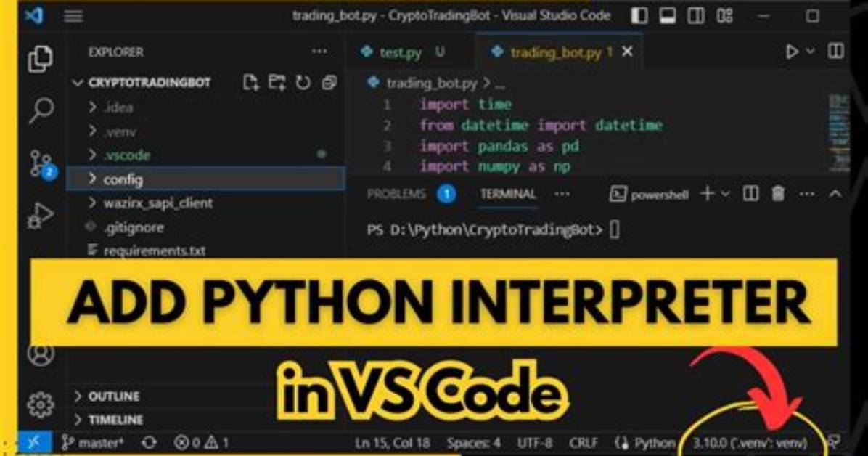Open terminal panel more actions menu
The image size is (868, 456).
click(x=806, y=194)
